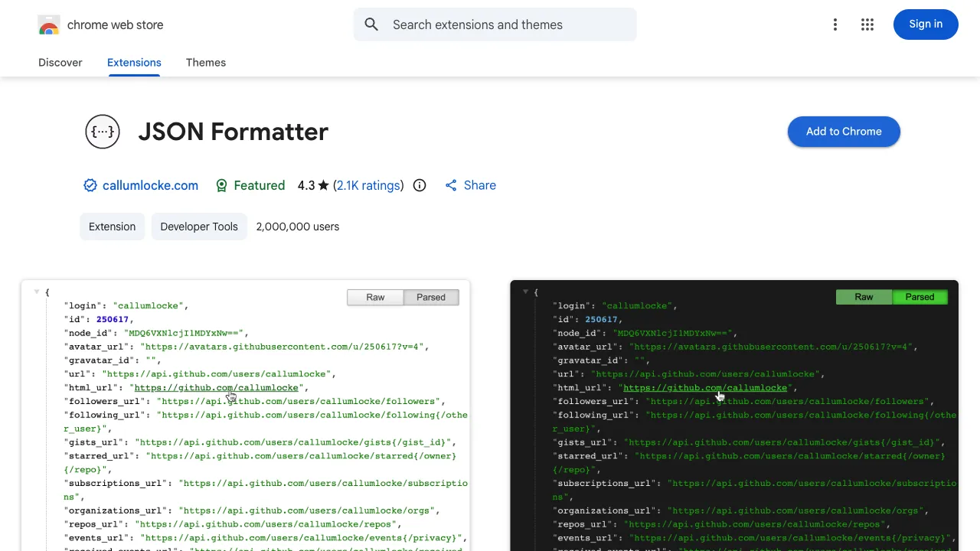Click the rating star icon
Screen dimensions: 980x551
(x=324, y=185)
